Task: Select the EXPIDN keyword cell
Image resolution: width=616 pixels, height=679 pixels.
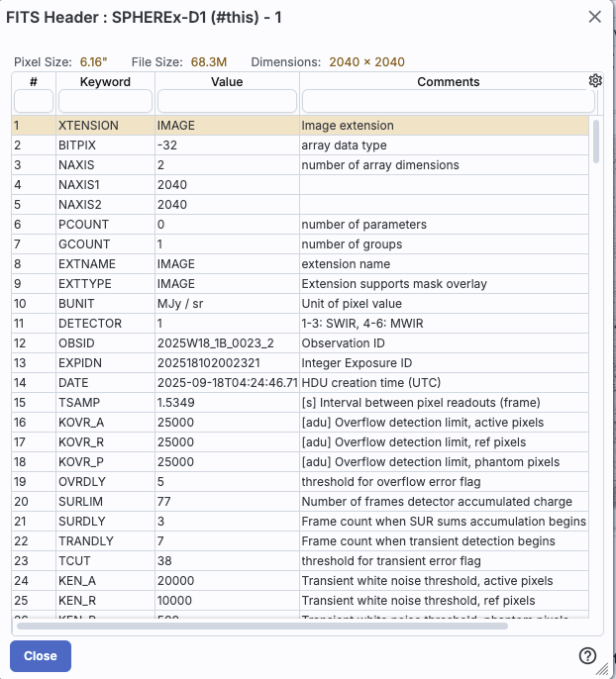Action: [x=105, y=363]
